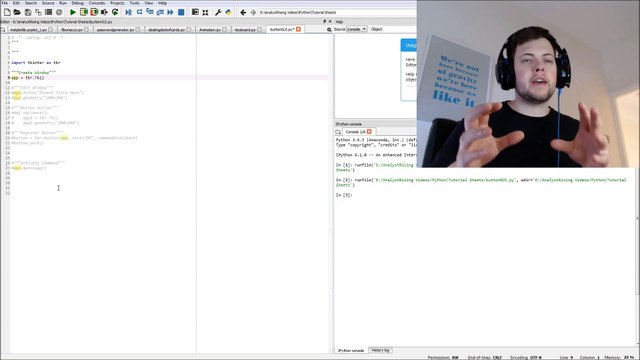Step out and return in debugger
640x360 pixels.
(x=160, y=12)
